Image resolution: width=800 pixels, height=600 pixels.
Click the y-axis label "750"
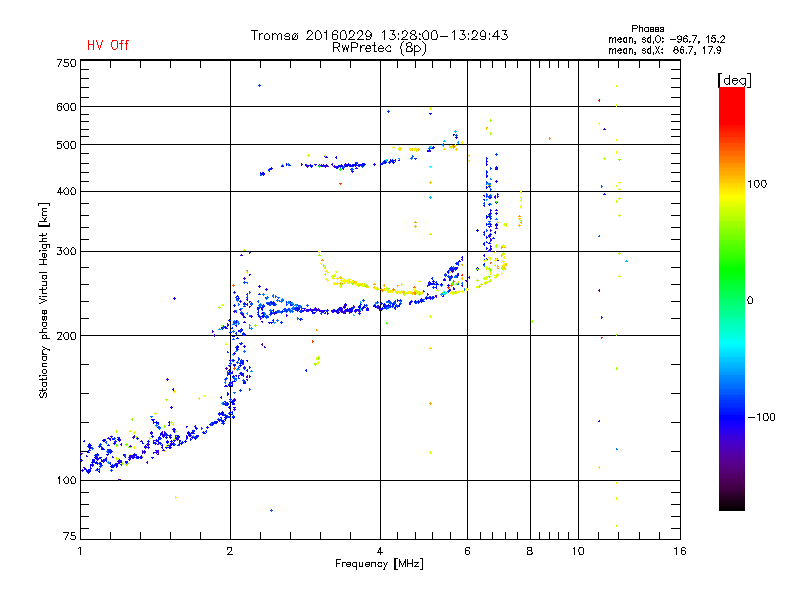[66, 63]
